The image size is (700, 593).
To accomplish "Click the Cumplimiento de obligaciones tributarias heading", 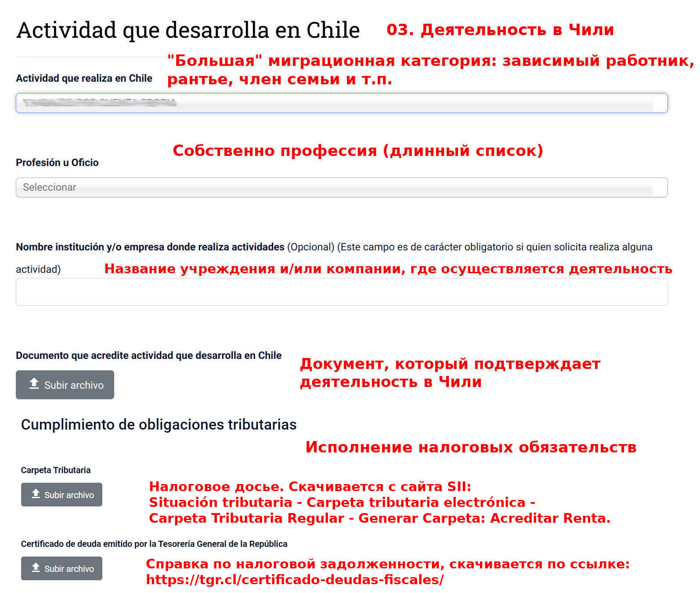I will [x=159, y=425].
